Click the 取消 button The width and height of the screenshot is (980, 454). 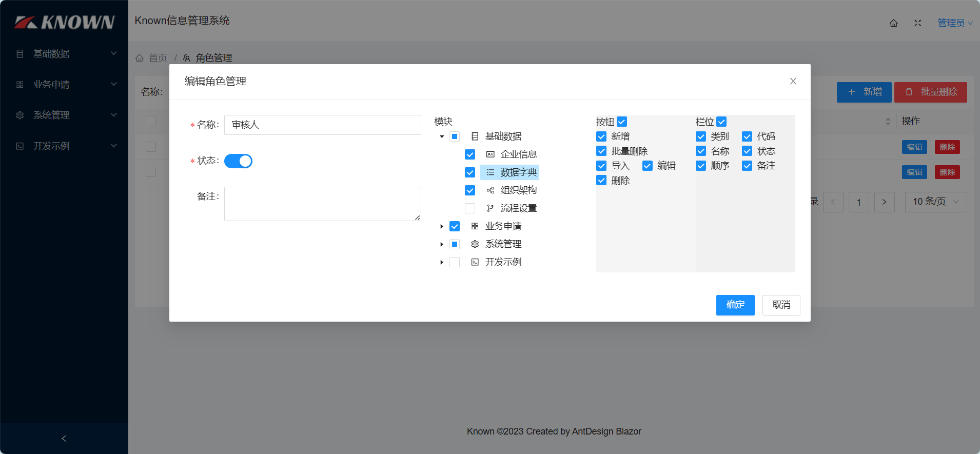[x=781, y=305]
